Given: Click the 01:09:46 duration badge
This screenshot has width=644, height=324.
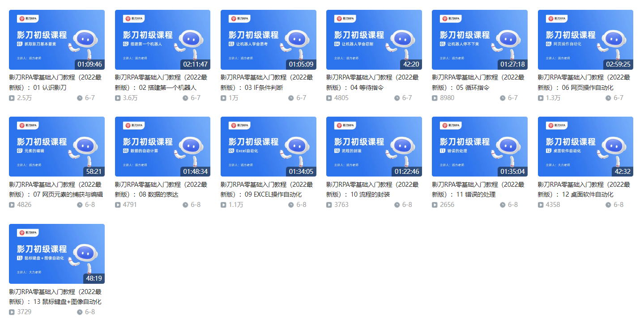Looking at the screenshot, I should click(90, 64).
